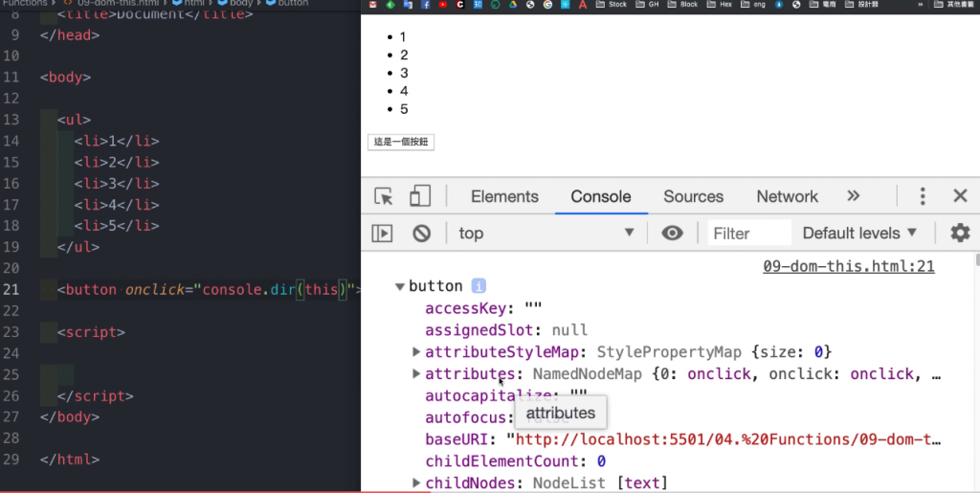Open the eng bookmarks folder
Viewport: 980px width, 493px height.
753,5
